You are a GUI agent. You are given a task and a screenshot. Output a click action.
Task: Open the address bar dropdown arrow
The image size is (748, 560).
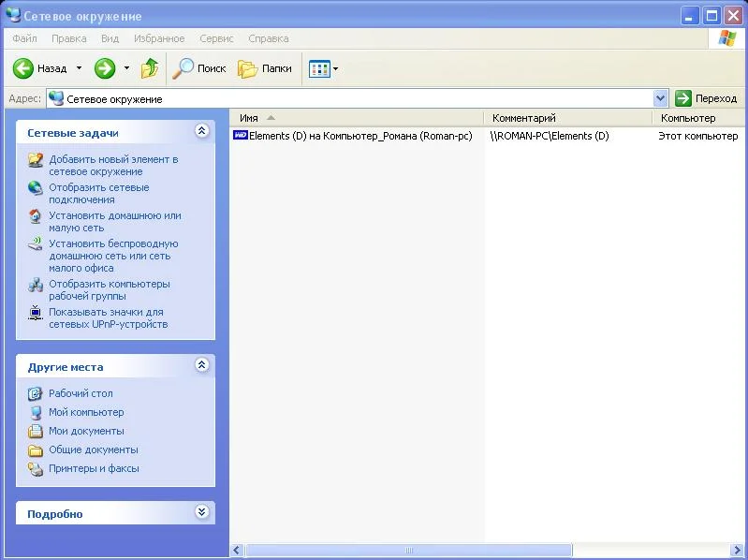coord(660,98)
